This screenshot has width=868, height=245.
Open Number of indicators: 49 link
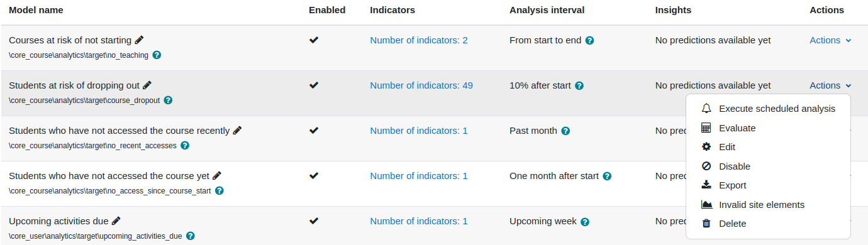[421, 85]
